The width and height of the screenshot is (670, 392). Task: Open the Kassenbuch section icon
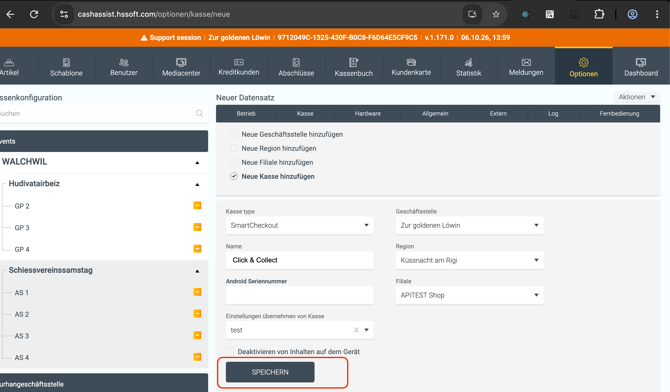(x=353, y=62)
